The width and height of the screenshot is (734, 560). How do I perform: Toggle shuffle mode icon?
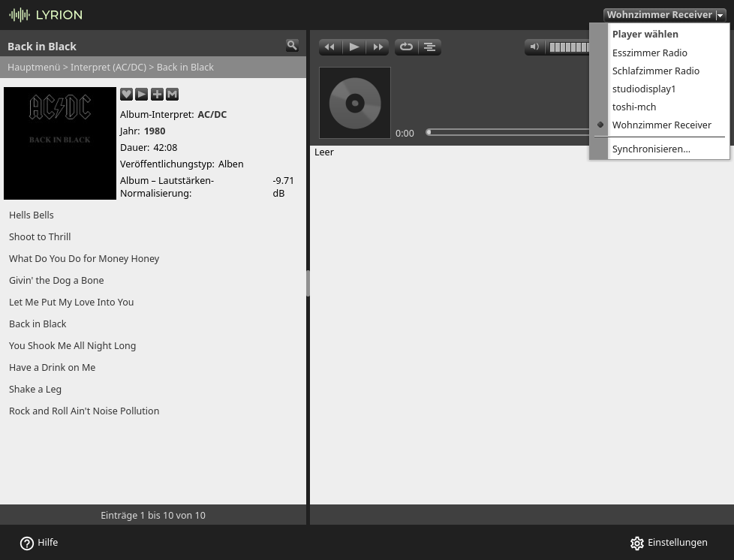pos(430,47)
